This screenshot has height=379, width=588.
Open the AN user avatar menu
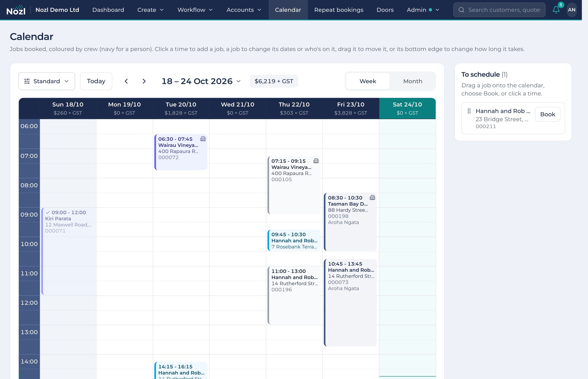(571, 10)
